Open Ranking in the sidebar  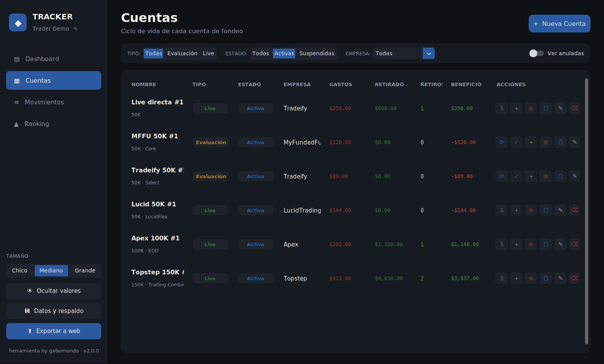(54, 124)
